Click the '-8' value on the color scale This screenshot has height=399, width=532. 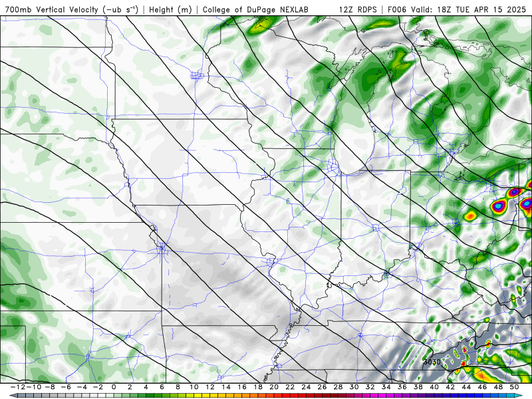[50, 387]
